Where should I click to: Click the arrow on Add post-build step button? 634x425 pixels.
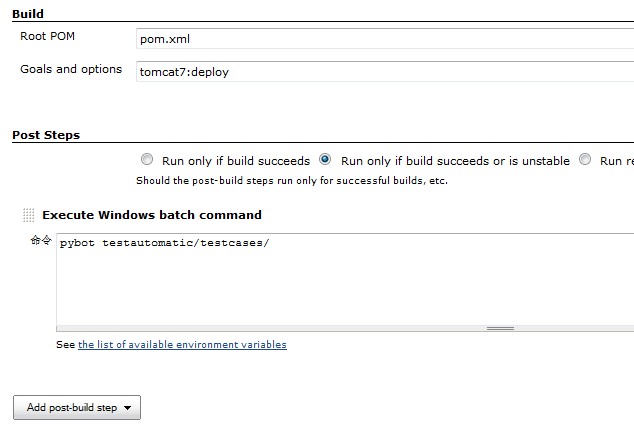coord(128,408)
